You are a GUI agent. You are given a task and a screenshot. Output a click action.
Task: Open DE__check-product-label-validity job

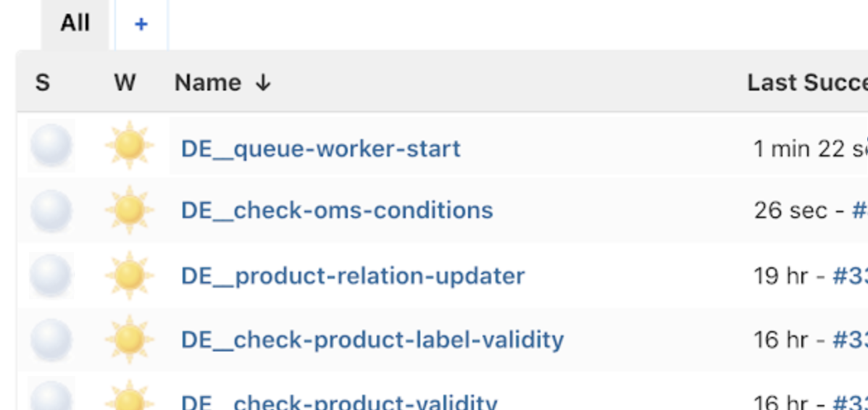click(372, 339)
